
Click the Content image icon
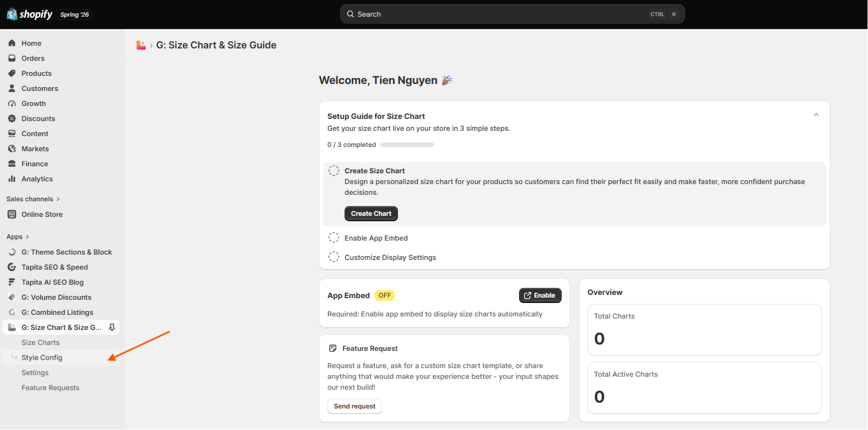12,133
